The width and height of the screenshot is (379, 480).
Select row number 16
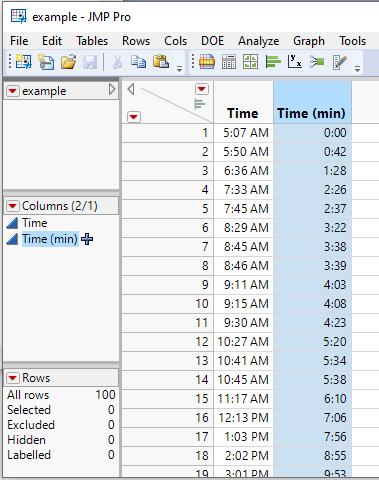tap(168, 418)
